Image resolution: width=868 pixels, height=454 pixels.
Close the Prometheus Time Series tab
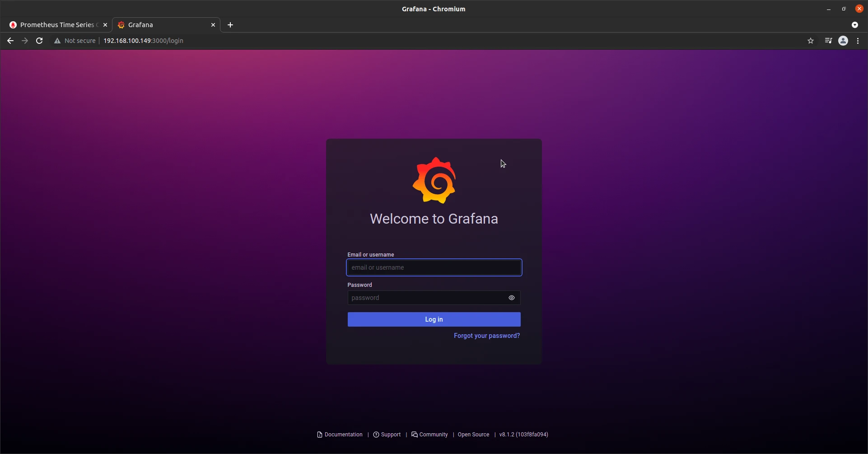point(105,25)
